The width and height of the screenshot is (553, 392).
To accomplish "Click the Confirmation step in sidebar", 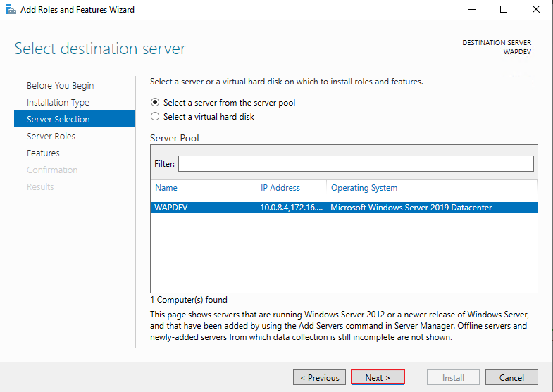I will (52, 170).
